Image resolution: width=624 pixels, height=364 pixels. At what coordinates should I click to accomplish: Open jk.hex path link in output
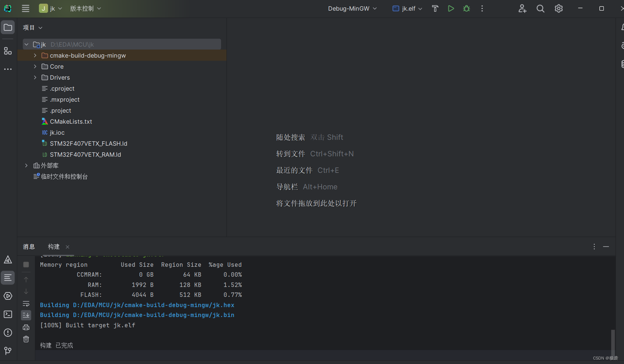153,305
